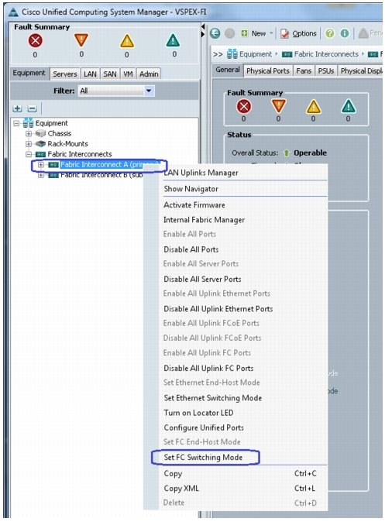The width and height of the screenshot is (392, 532).
Task: Choose Disable All Uplink FC Ports
Action: pyautogui.click(x=243, y=368)
